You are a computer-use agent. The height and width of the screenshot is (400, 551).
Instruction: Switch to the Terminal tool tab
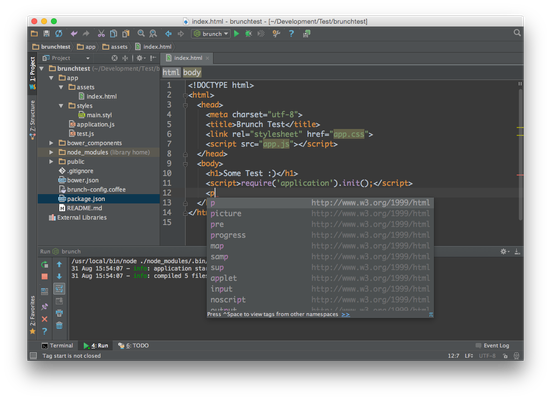(57, 346)
